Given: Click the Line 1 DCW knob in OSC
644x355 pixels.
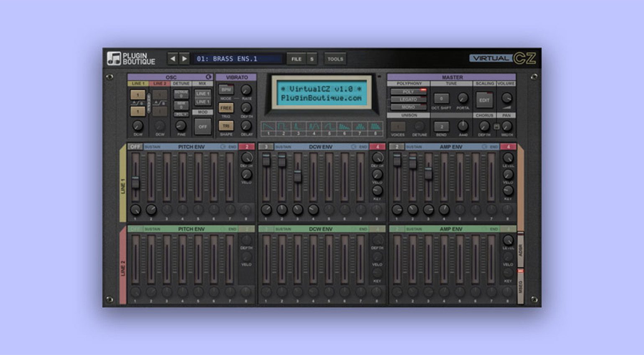Looking at the screenshot, I should (138, 125).
